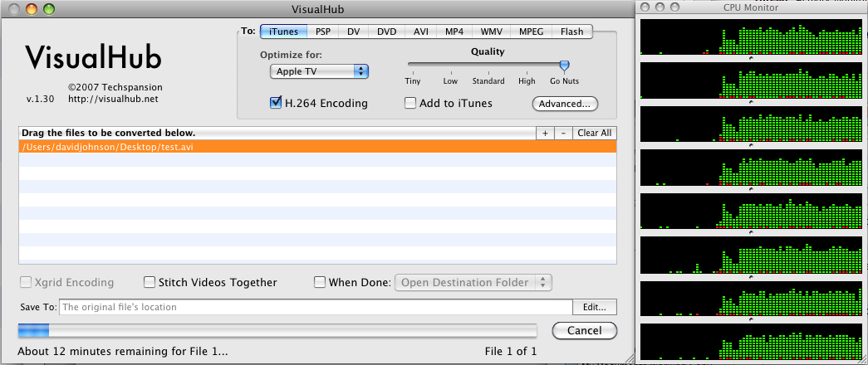Click the Quality slider handle
868x365 pixels.
564,66
